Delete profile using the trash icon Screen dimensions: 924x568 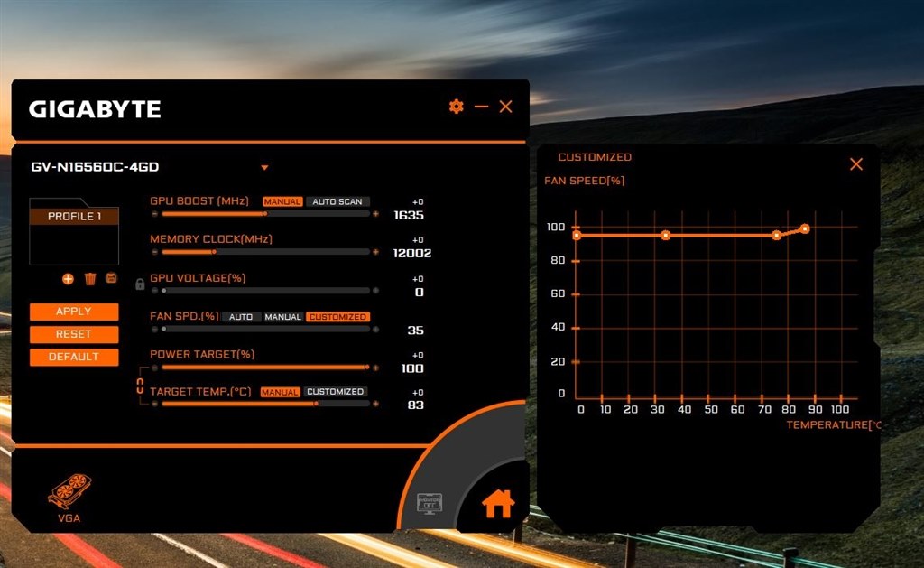pos(90,278)
